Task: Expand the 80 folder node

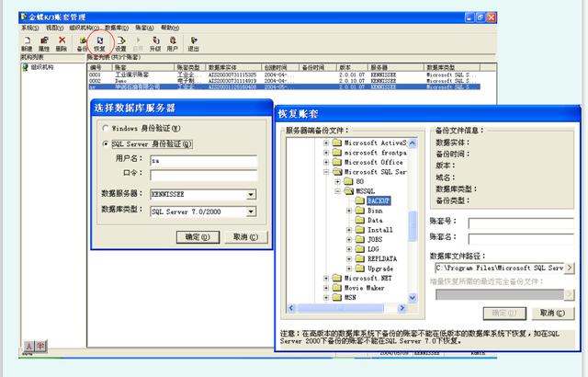Action: 337,181
